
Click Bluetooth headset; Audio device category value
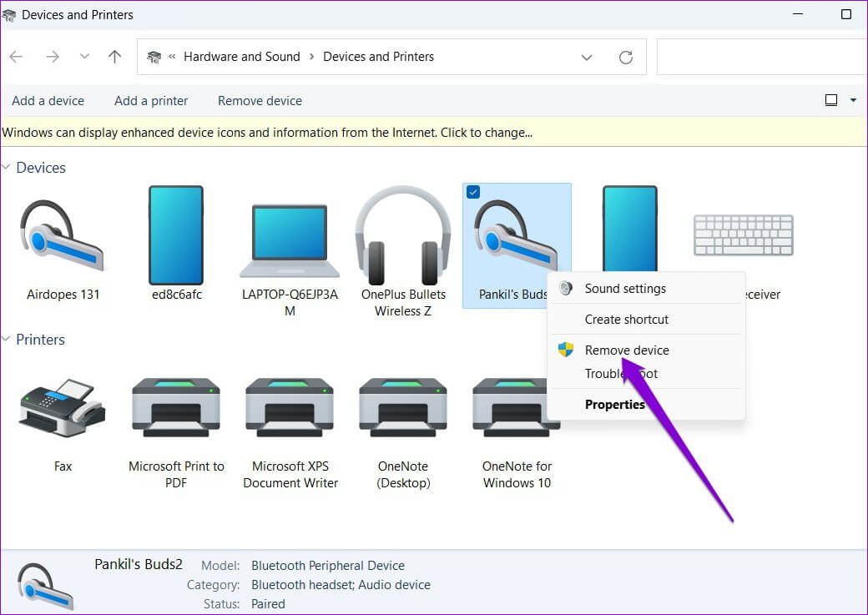coord(341,585)
